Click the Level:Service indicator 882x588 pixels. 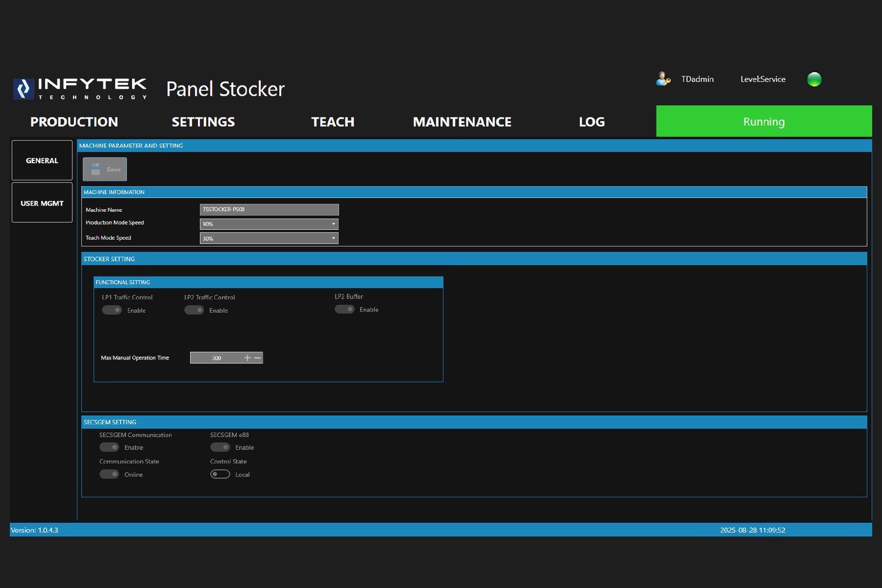pos(763,79)
